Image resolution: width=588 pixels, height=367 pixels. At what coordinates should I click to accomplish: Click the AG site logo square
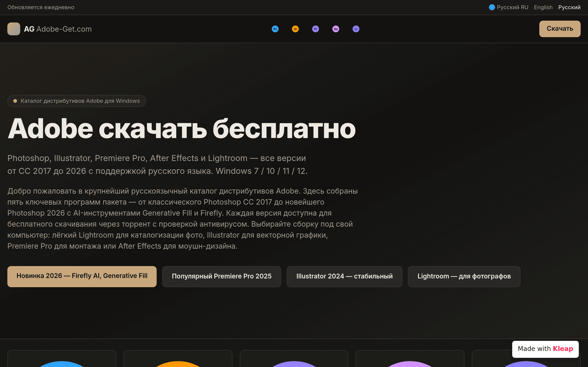coord(14,29)
